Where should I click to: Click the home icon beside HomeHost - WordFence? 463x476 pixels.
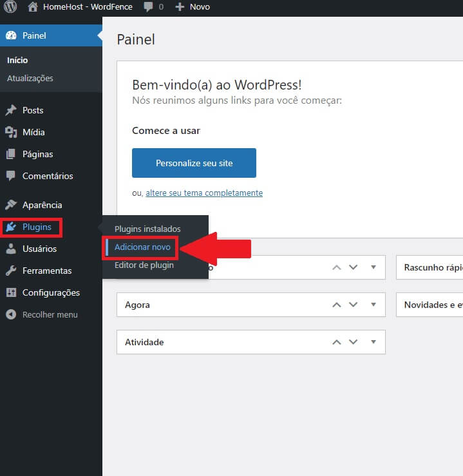click(33, 6)
